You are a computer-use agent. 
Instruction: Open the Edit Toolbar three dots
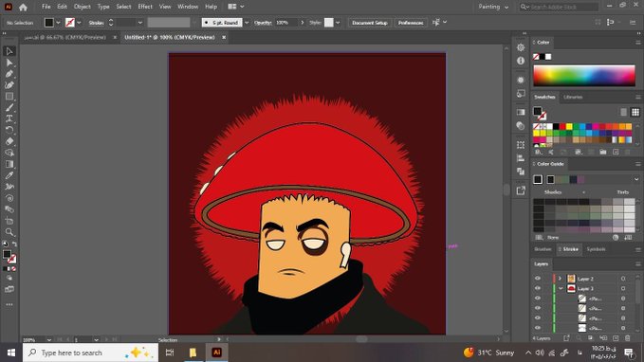(x=9, y=304)
